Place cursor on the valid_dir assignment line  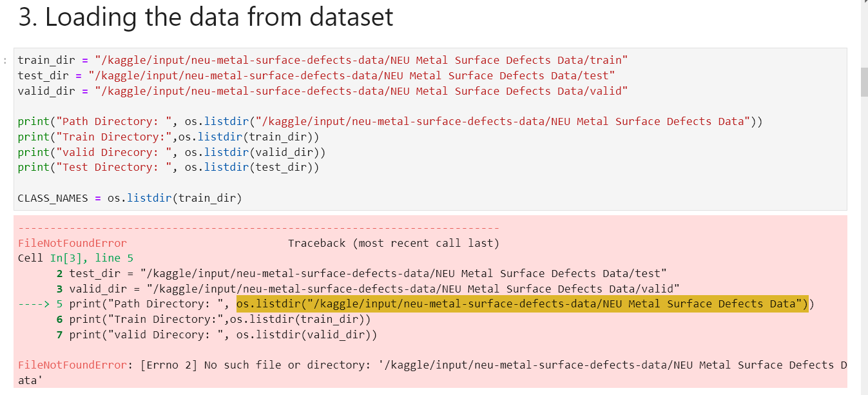[322, 92]
